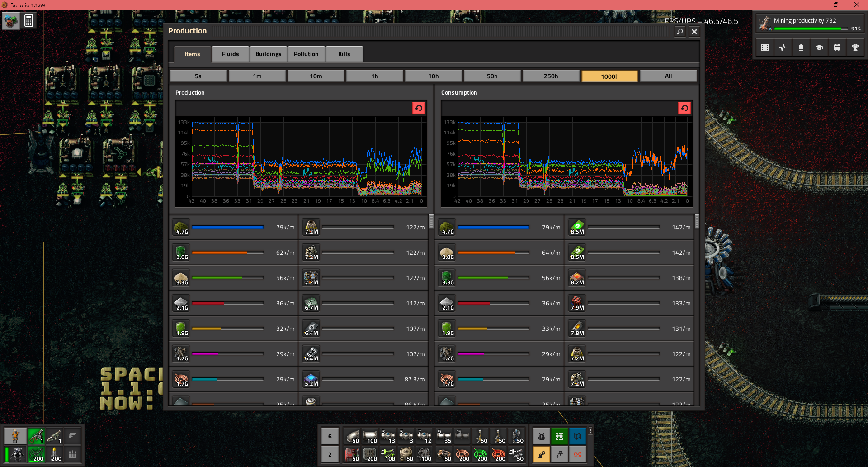Select the 3.6G green item in Production list

(x=181, y=253)
